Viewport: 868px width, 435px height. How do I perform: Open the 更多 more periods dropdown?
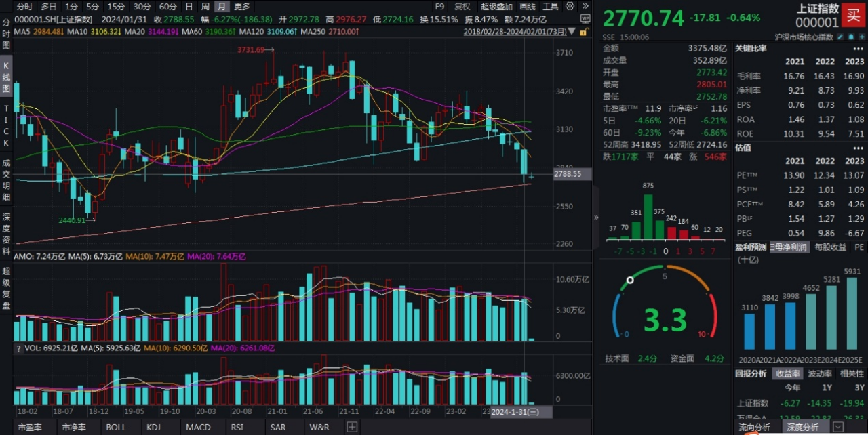click(241, 6)
